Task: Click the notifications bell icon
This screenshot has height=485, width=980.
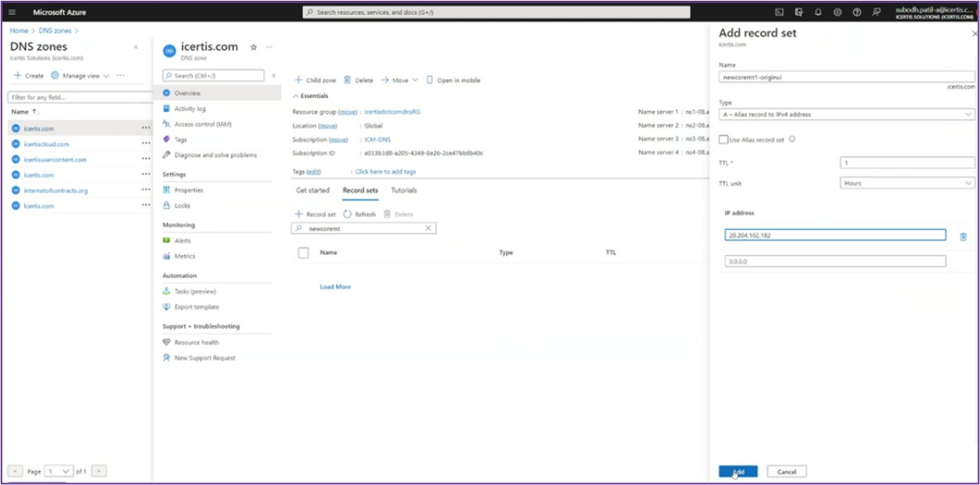Action: tap(818, 12)
